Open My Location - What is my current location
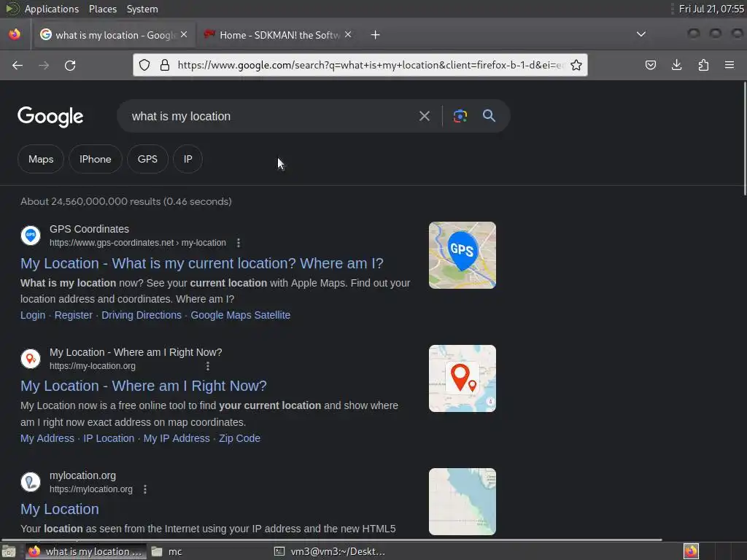747x560 pixels. (x=202, y=263)
